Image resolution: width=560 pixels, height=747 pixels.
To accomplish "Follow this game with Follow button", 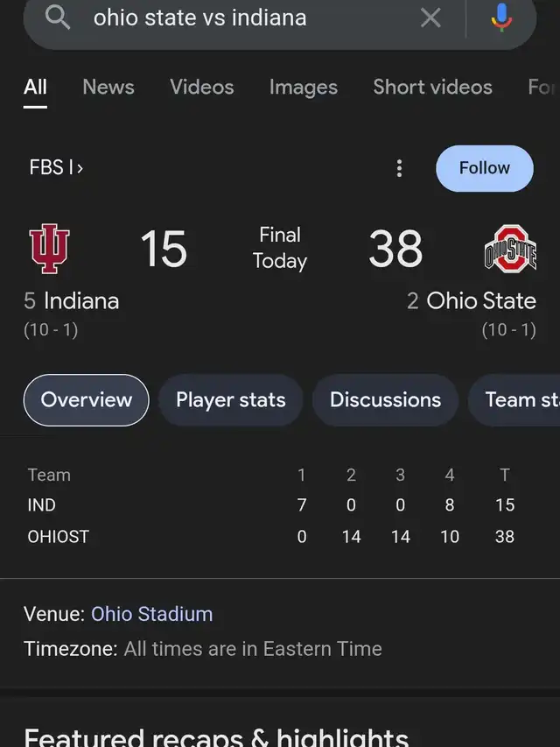I will pos(484,168).
